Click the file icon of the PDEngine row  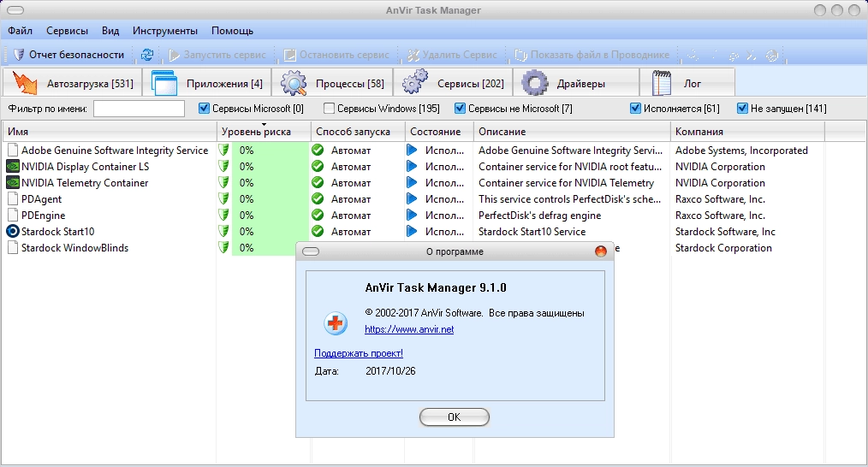12,216
